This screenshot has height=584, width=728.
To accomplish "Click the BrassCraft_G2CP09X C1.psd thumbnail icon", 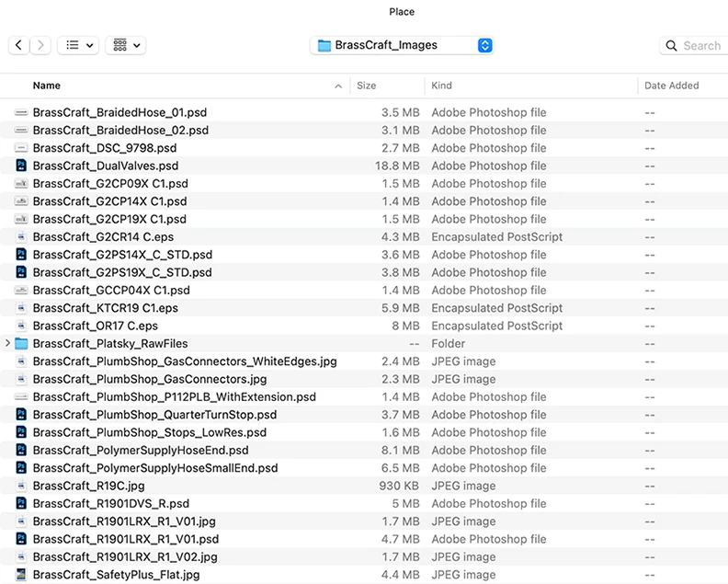I will pos(21,184).
